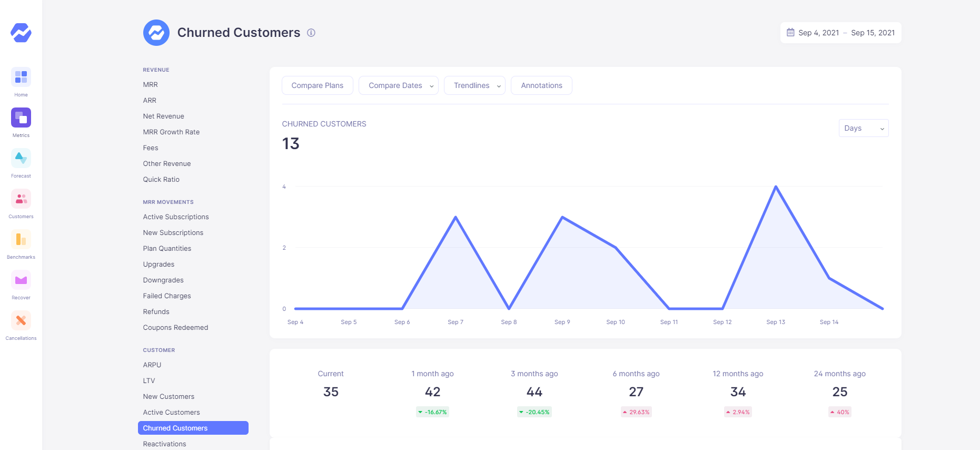The height and width of the screenshot is (450, 980).
Task: Open the Quick Ratio link
Action: (161, 180)
